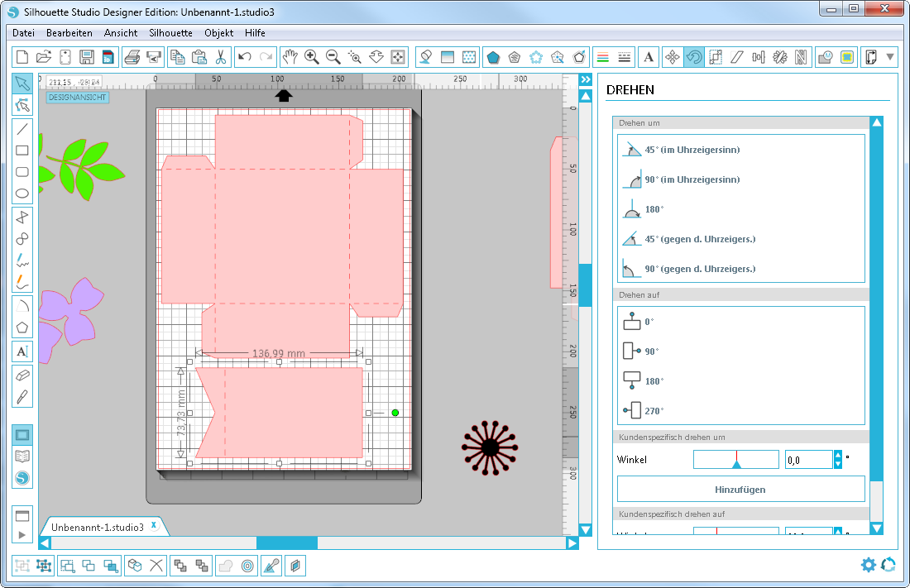Expand the toolbar overflow dropdown arrow

(890, 57)
